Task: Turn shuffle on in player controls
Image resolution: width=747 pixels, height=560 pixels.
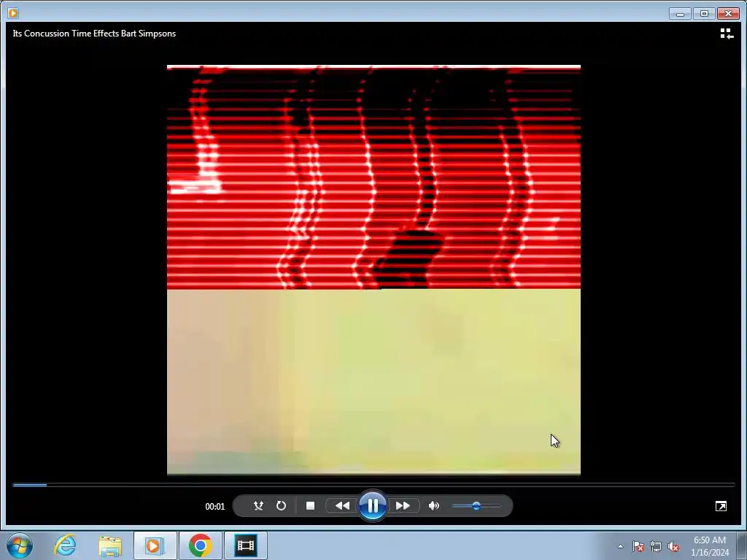Action: (258, 506)
